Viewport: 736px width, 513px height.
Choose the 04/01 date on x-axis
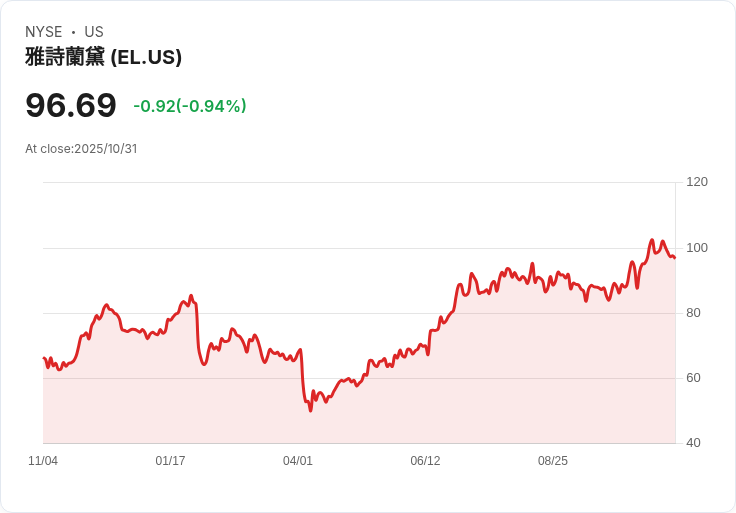pyautogui.click(x=298, y=461)
